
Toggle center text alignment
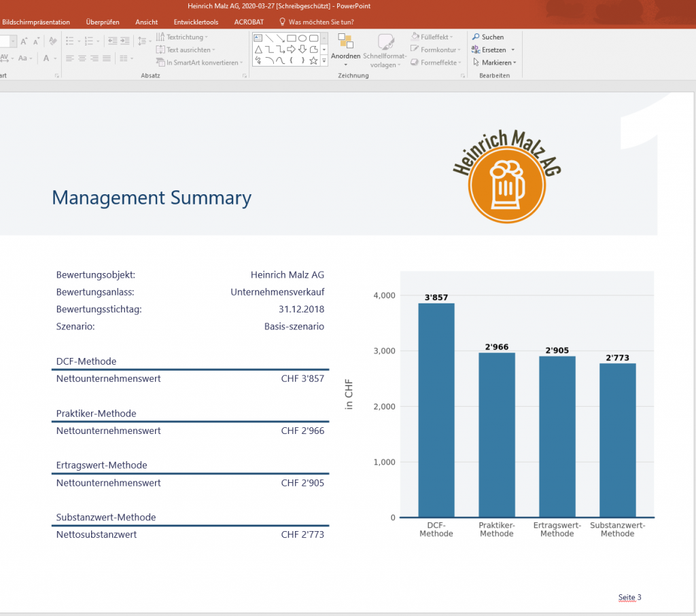tap(82, 58)
